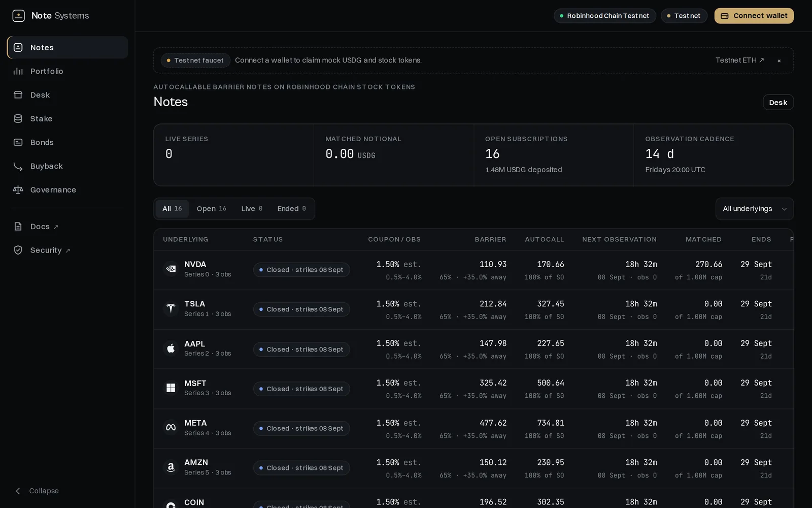This screenshot has width=812, height=508.
Task: Click the MSFT autocall value 500.64
Action: (551, 383)
